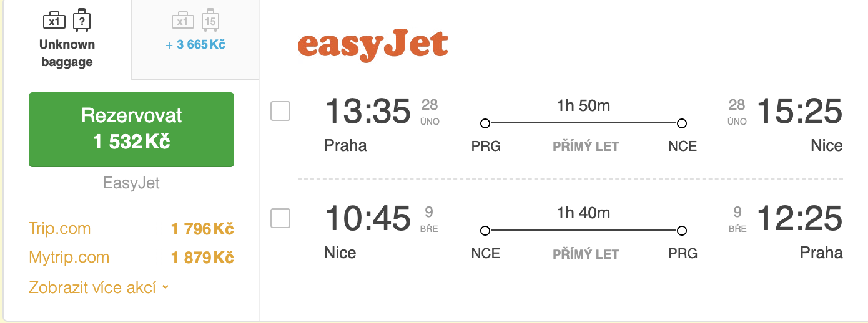The height and width of the screenshot is (323, 868).
Task: Click the Mytrip.com price 1 879 Kč
Action: point(202,258)
